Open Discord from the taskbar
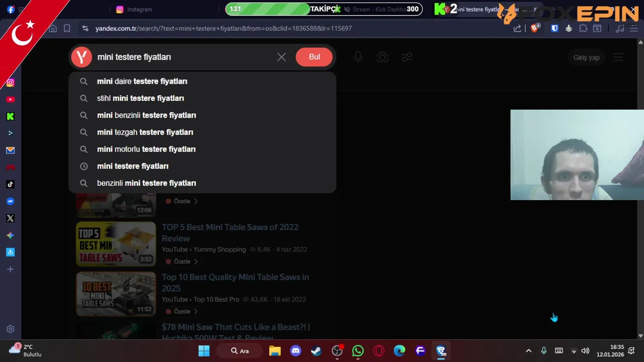 [296, 351]
